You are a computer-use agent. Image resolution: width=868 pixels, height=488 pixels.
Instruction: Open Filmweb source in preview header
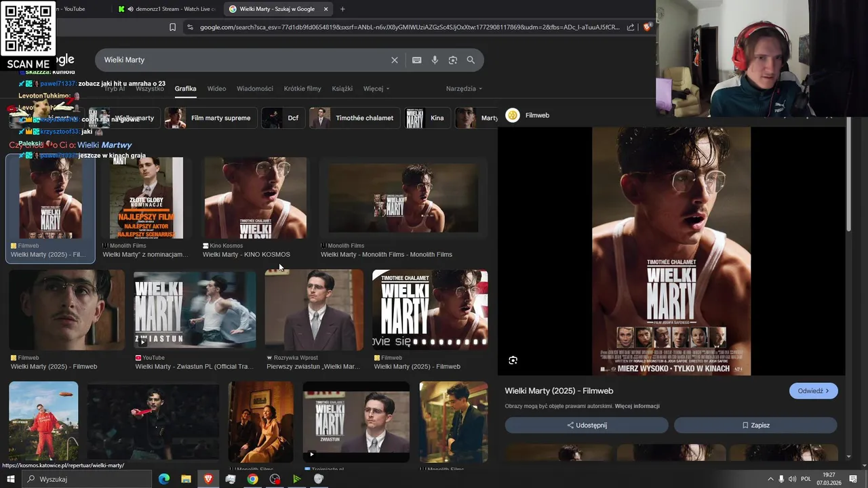(x=528, y=115)
